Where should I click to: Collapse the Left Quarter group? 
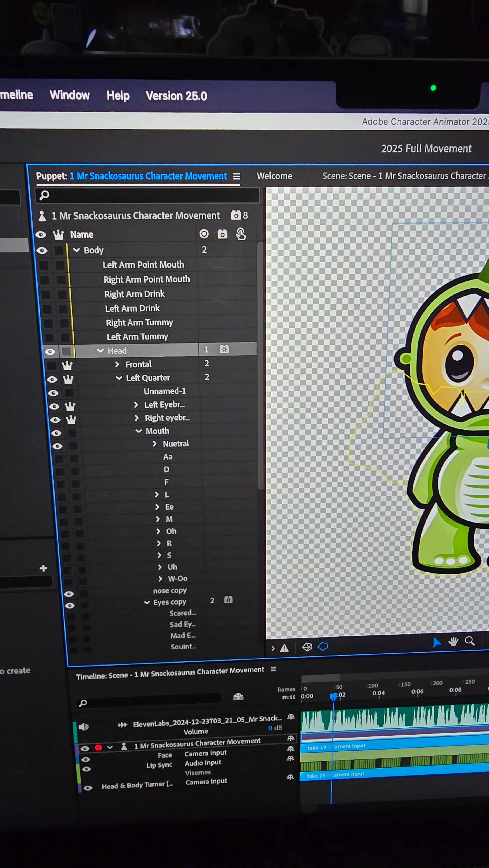pos(119,378)
